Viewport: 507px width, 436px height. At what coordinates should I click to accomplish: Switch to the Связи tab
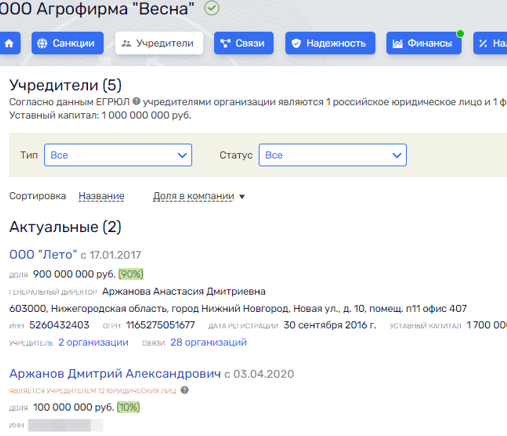coord(244,43)
